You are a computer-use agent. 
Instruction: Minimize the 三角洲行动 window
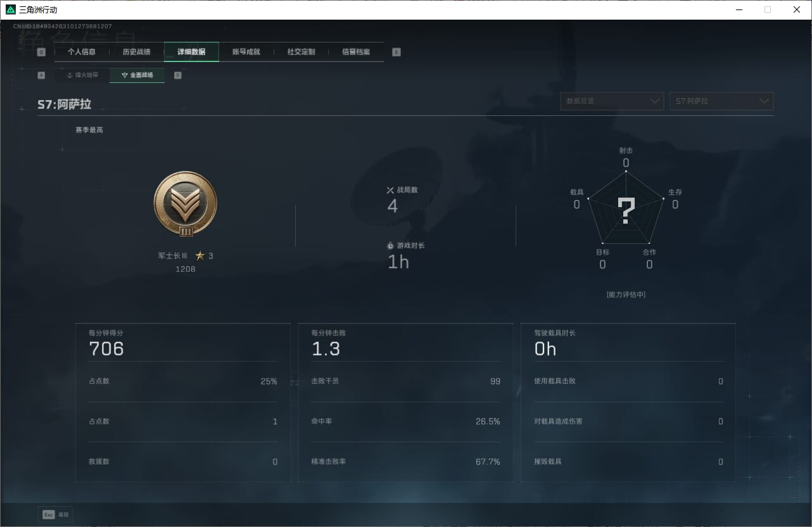click(x=739, y=10)
